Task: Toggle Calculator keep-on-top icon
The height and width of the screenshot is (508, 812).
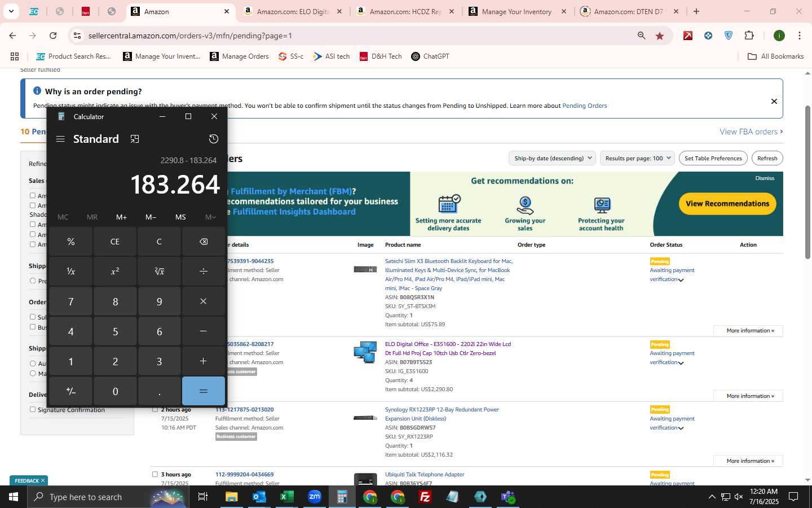Action: tap(135, 139)
